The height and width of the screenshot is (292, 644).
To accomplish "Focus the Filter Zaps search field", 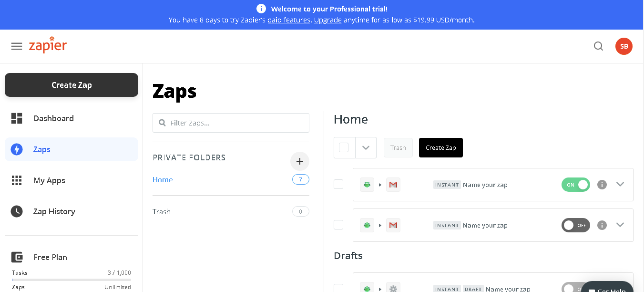I will coord(231,123).
